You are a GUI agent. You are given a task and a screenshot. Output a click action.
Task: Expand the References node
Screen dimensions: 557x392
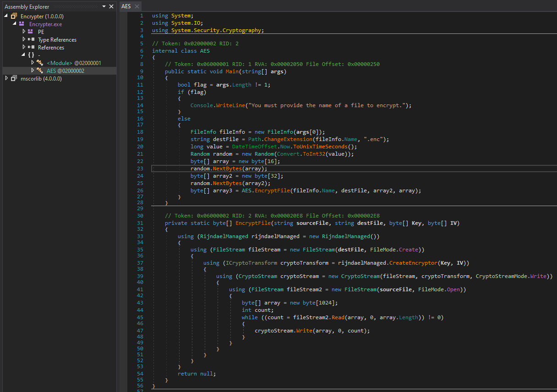coord(24,48)
